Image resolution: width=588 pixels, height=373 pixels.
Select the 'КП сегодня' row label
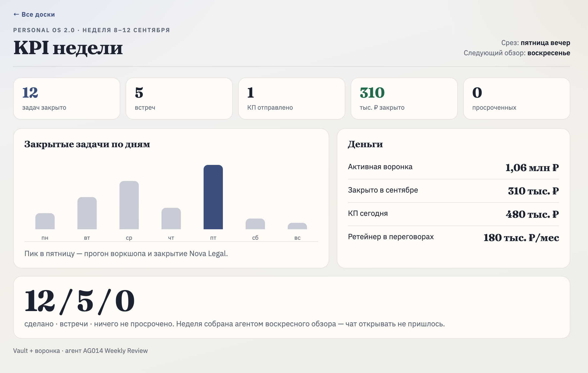[x=368, y=213]
